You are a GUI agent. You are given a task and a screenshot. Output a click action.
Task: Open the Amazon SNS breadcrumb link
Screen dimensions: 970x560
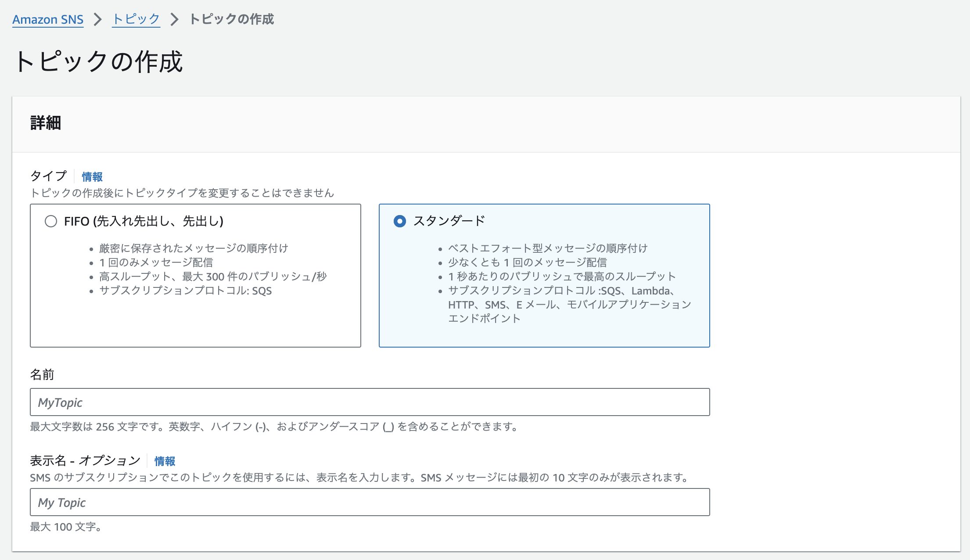point(48,19)
